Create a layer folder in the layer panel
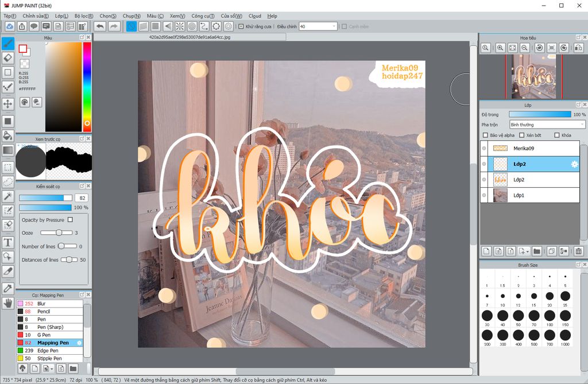The width and height of the screenshot is (588, 384). coord(537,251)
